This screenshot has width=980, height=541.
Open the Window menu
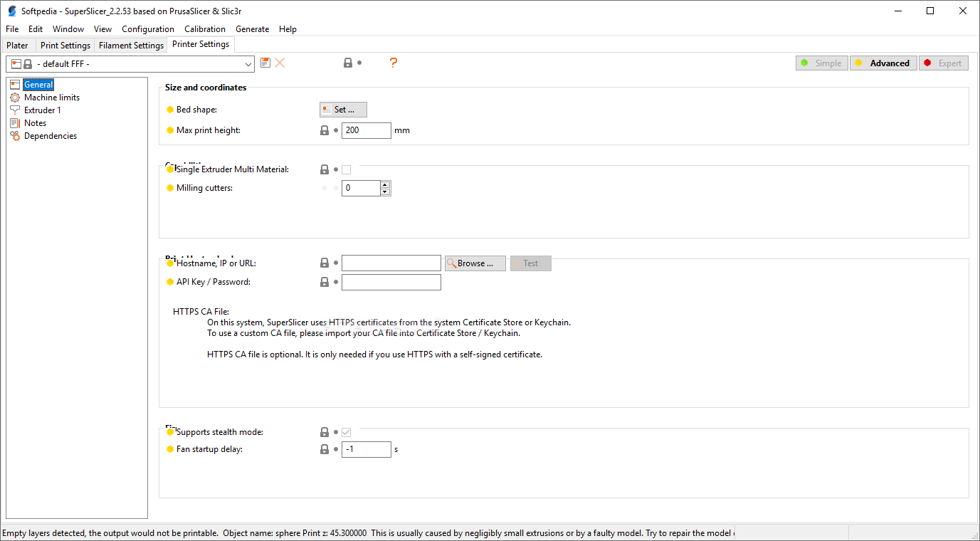[68, 29]
